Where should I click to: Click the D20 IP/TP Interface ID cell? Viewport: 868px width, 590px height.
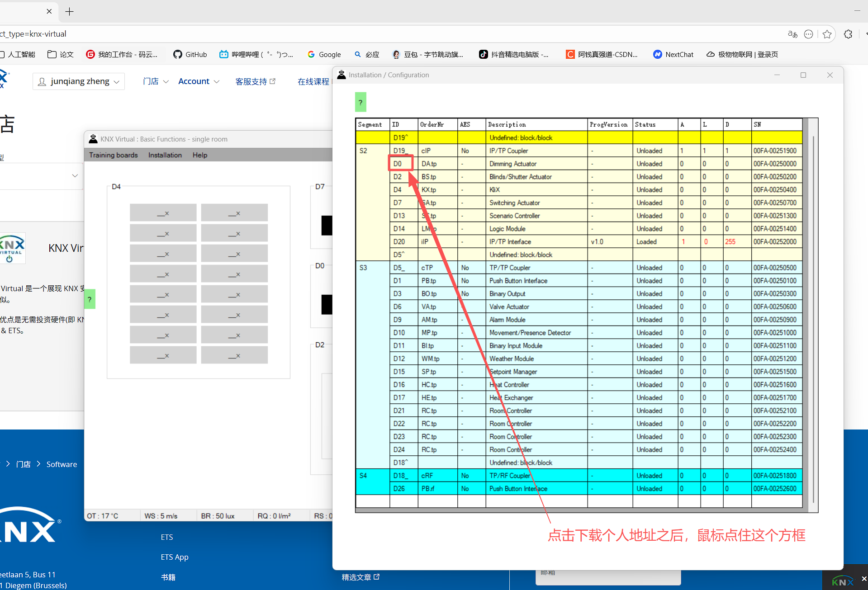coord(403,242)
